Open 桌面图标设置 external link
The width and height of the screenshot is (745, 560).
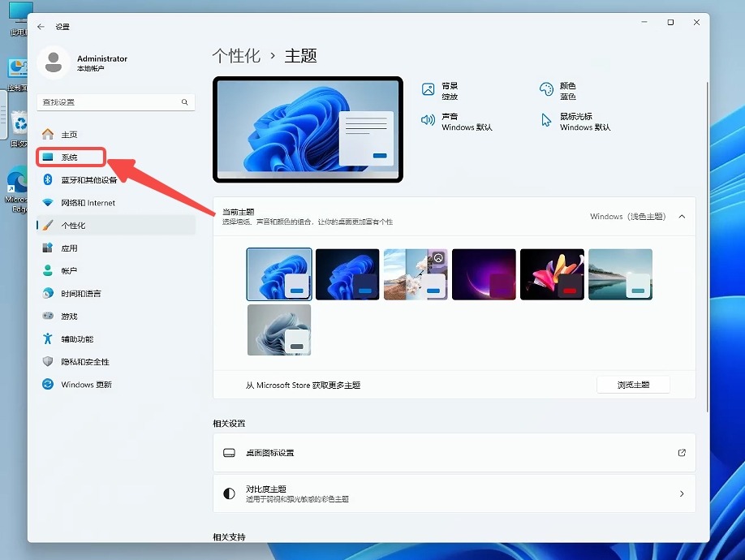(x=682, y=453)
